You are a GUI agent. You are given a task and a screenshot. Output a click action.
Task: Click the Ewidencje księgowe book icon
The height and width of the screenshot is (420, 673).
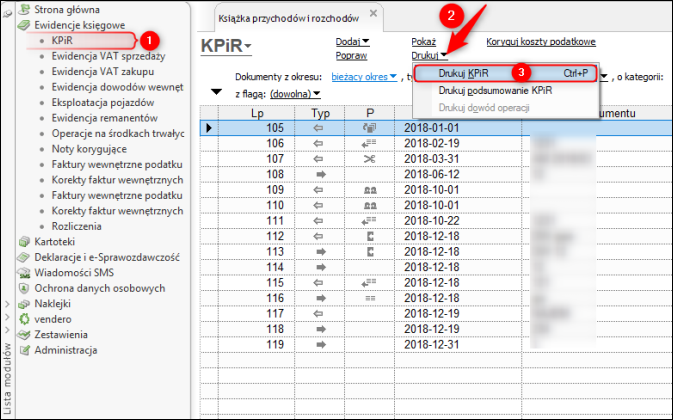24,25
